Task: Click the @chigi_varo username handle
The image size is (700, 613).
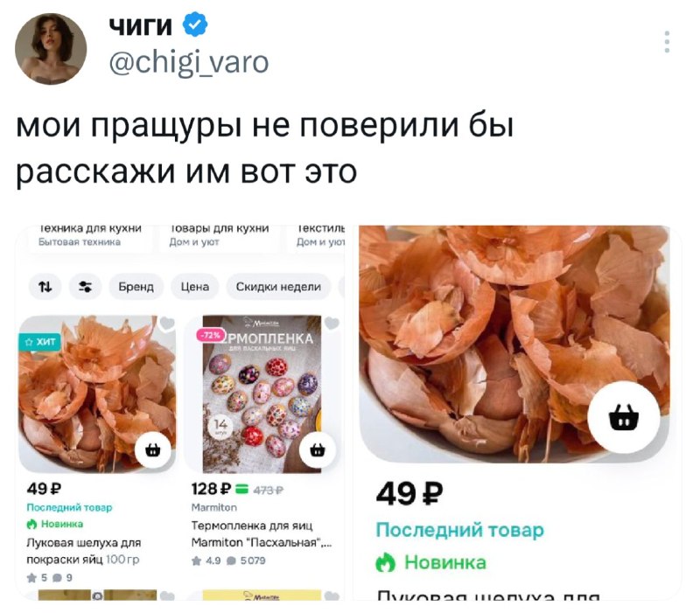Action: [x=189, y=62]
